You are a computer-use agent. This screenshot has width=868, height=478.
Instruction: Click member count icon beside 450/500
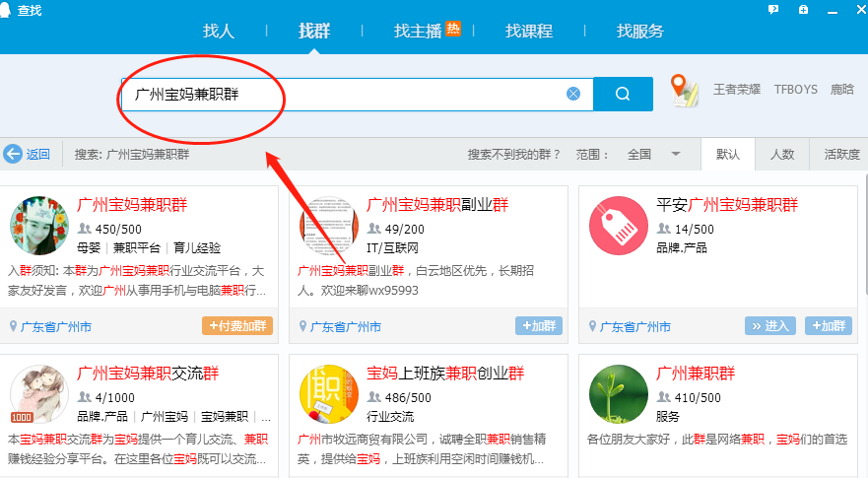point(84,229)
